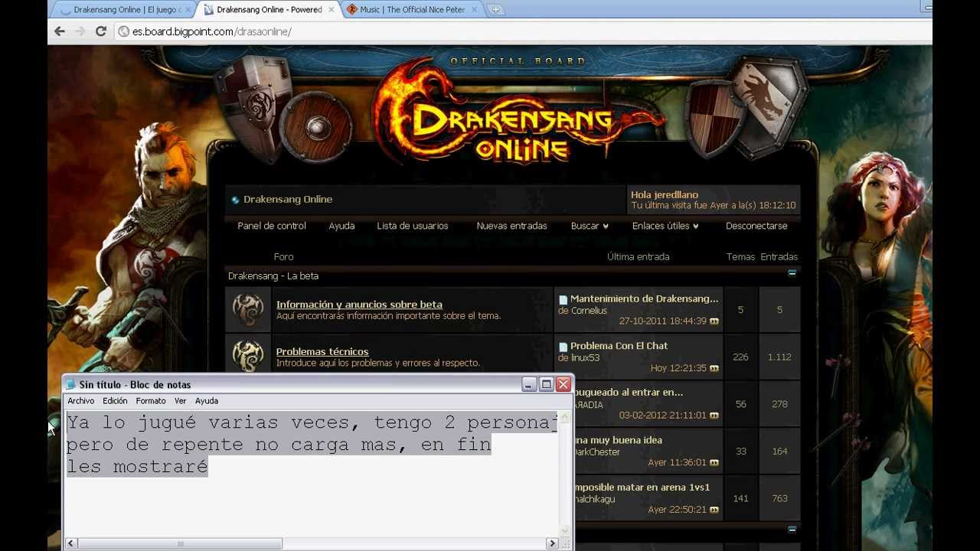This screenshot has width=980, height=551.
Task: Open 'Panel de control' in the forum navbar
Action: (272, 226)
